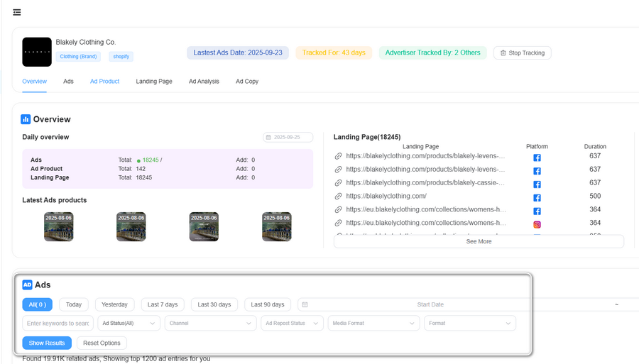639x364 pixels.
Task: Switch to the Ads tab
Action: (68, 82)
